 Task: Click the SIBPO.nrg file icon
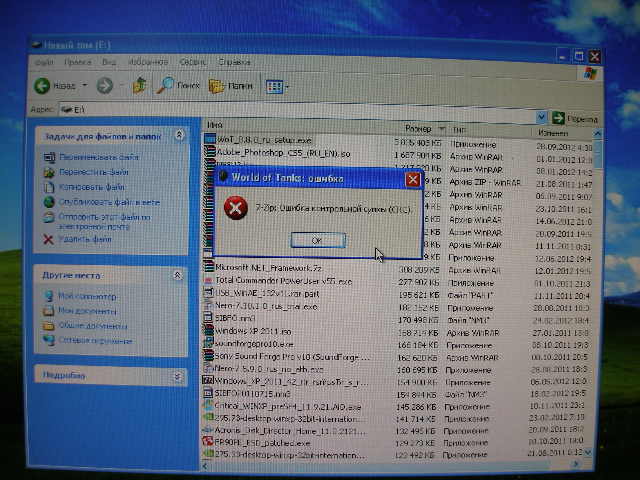tap(209, 318)
